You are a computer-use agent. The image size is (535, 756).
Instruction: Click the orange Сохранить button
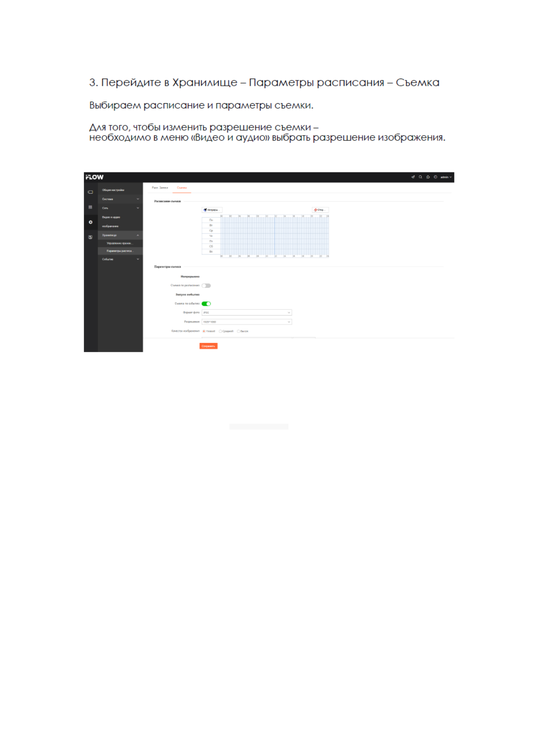click(x=208, y=346)
